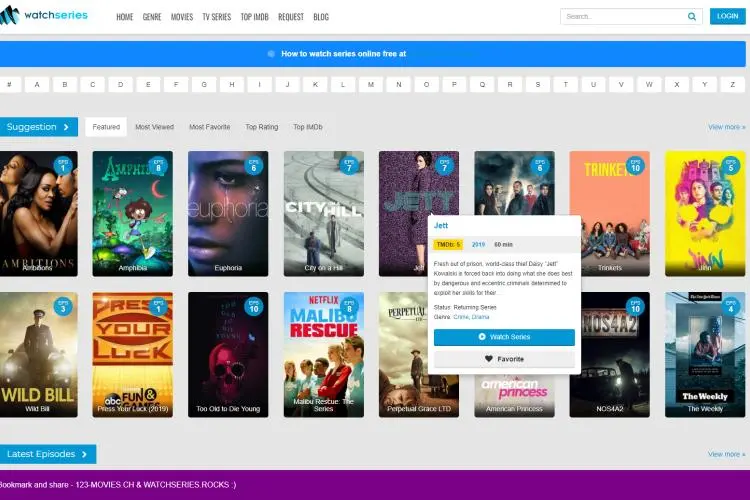The height and width of the screenshot is (500, 750).
Task: Open the Amphibia poster
Action: pos(132,213)
